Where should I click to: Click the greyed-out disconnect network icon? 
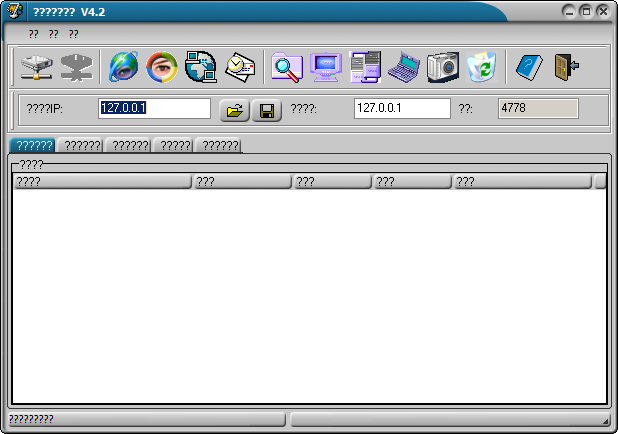coord(75,67)
